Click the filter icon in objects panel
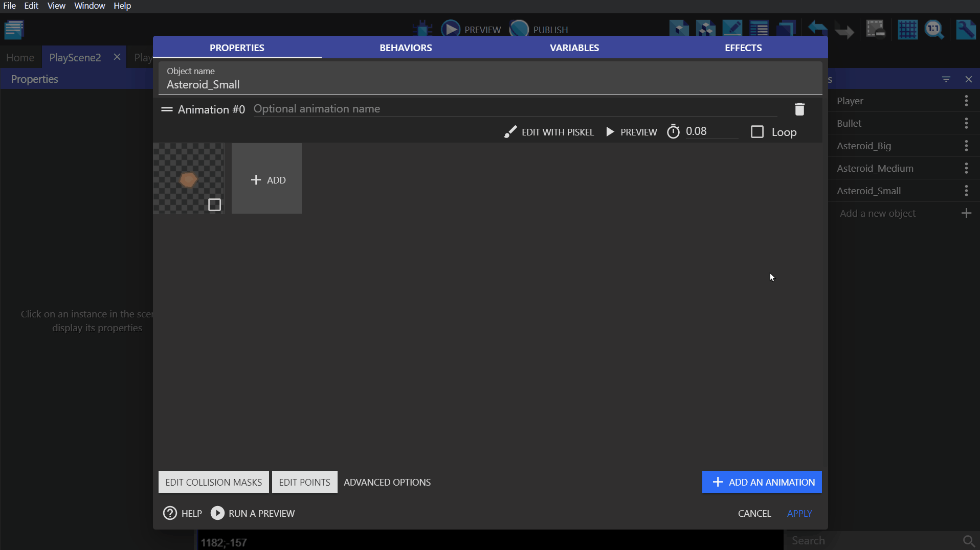The image size is (980, 550). point(946,79)
